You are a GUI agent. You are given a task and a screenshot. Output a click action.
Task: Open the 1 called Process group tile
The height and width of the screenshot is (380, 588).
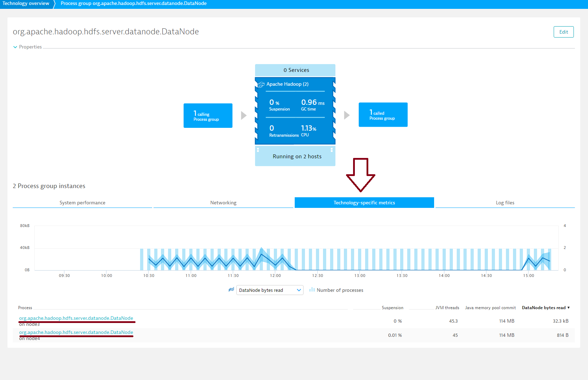(383, 115)
